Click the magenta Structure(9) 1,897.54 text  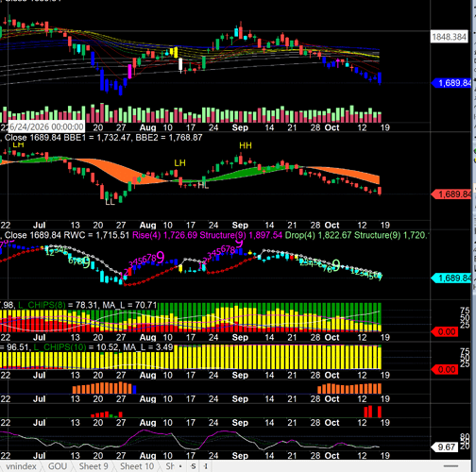(241, 235)
